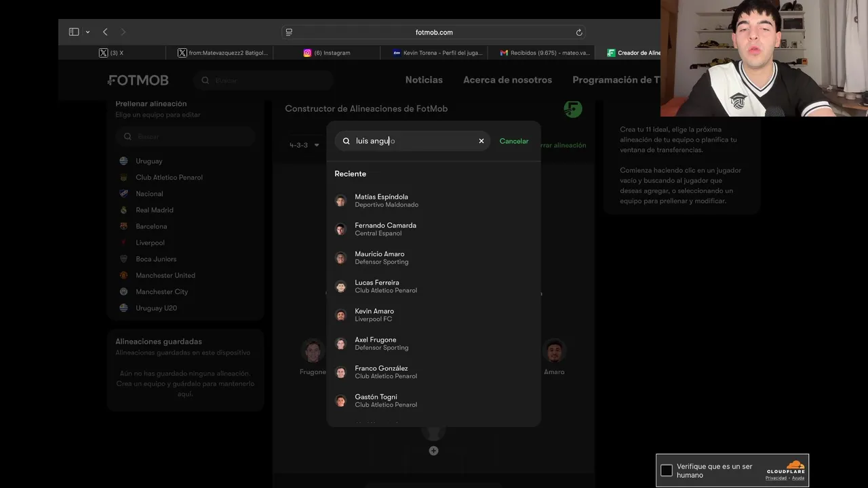Switch to the Kevin Torena profile tab
The image size is (868, 488).
point(435,53)
